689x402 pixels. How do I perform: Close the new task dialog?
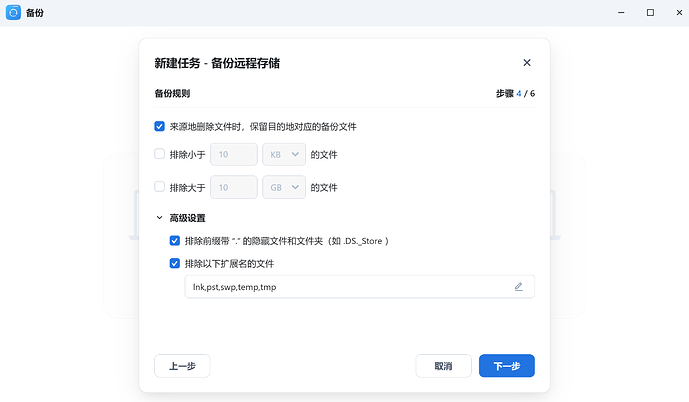point(527,63)
